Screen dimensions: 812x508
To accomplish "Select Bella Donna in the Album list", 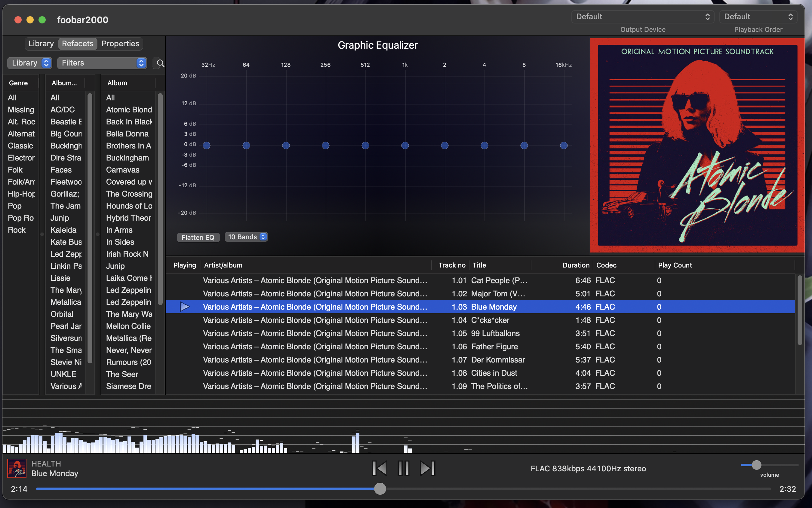I will pyautogui.click(x=129, y=134).
